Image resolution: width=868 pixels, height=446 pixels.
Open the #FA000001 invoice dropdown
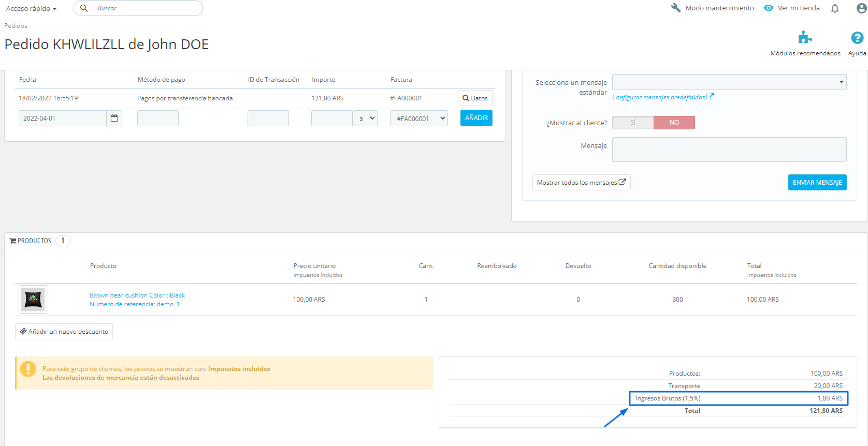click(x=419, y=118)
